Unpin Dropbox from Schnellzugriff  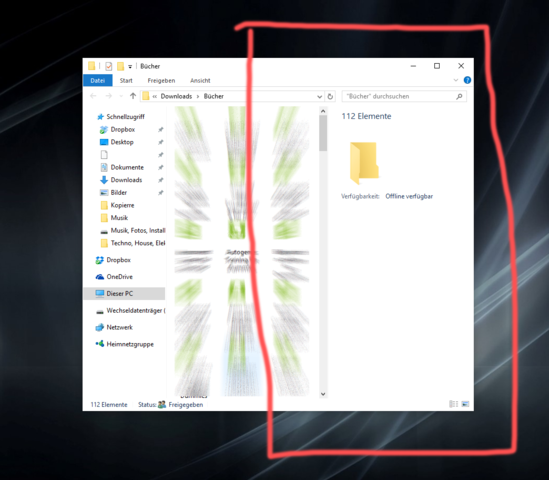click(161, 130)
